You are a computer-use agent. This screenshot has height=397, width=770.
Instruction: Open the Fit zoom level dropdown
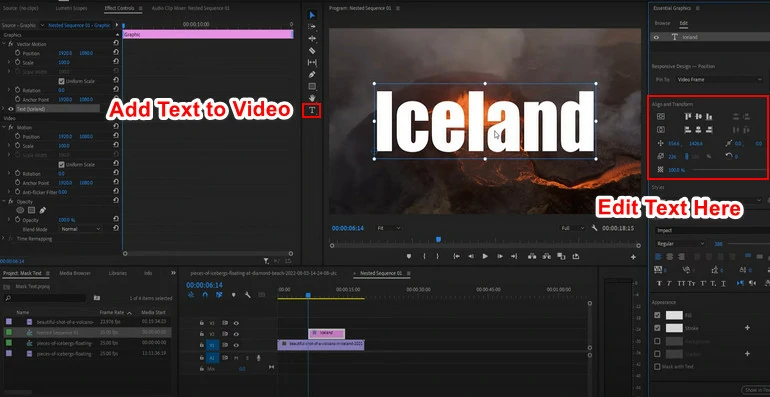tap(388, 228)
